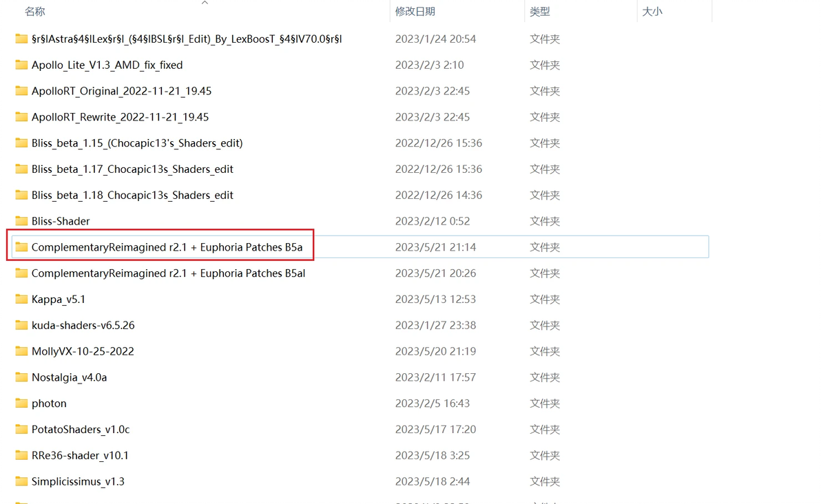
Task: Click the date 2023/5/21 21:14
Action: pos(435,247)
